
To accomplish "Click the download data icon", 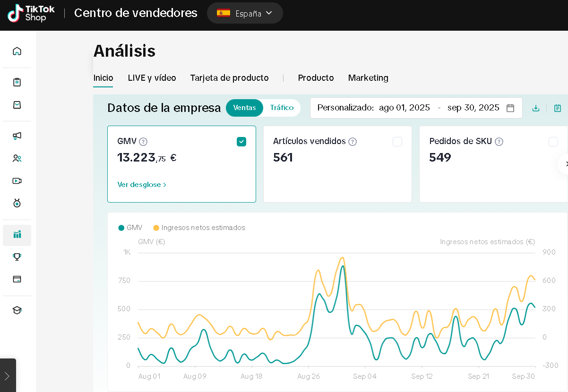I will pos(536,108).
